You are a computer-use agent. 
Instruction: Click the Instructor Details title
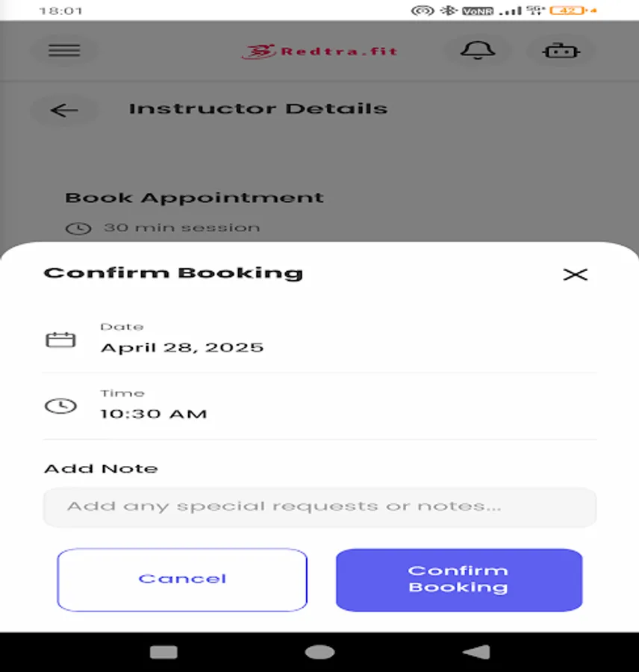pos(258,109)
